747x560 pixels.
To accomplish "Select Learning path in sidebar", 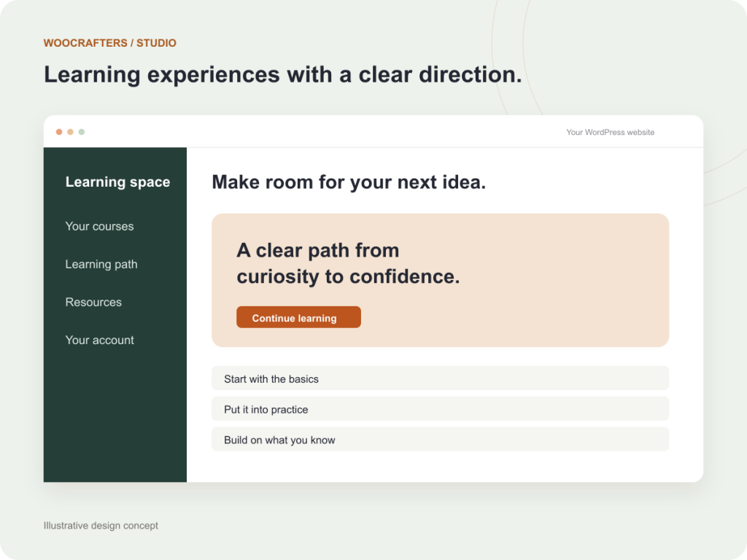I will point(101,264).
